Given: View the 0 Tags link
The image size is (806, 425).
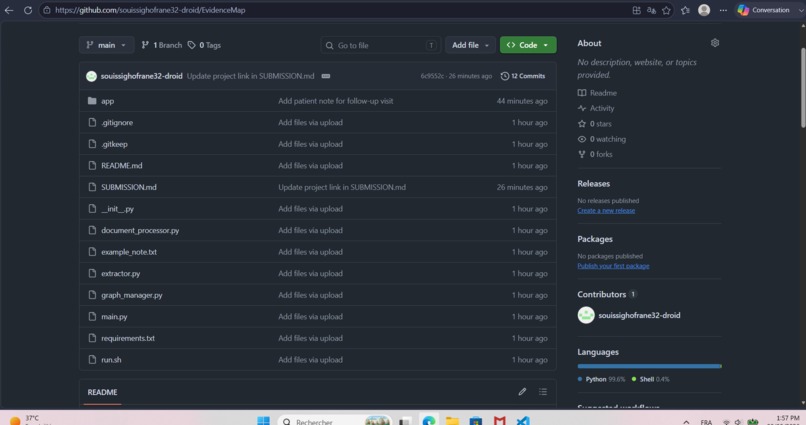Looking at the screenshot, I should (204, 45).
